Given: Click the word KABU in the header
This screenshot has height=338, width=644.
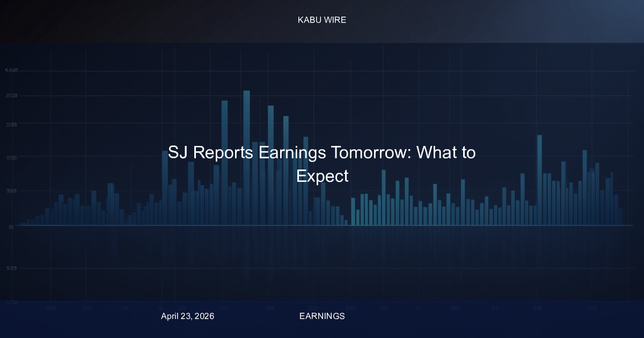Looking at the screenshot, I should 309,20.
